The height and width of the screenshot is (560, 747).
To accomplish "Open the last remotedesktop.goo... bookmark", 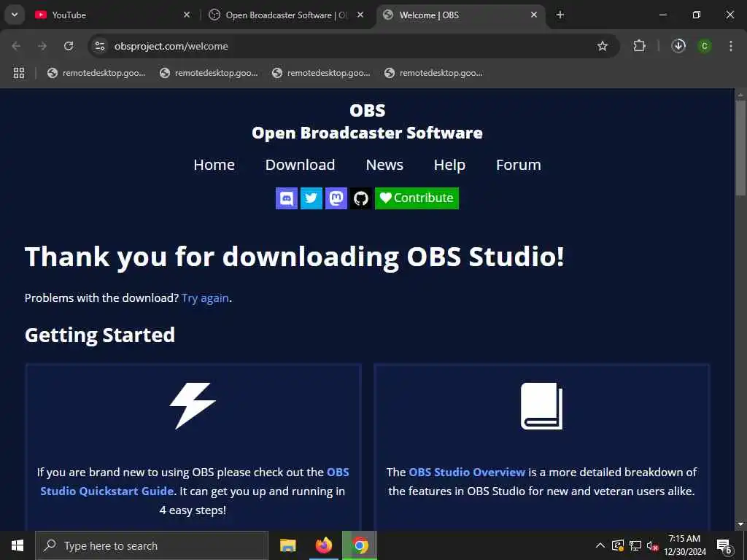I will pos(433,73).
